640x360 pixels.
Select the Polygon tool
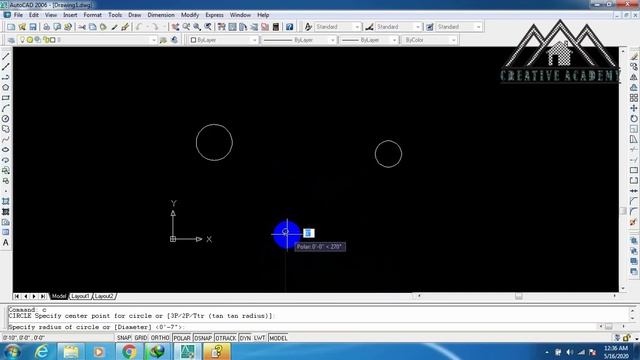tap(6, 87)
